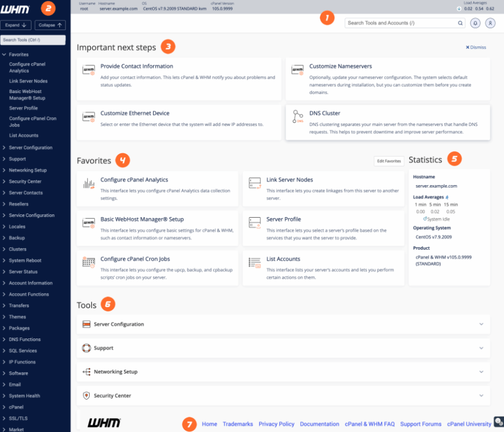Click the DNS Cluster branching icon
This screenshot has height=432, width=504.
(298, 116)
